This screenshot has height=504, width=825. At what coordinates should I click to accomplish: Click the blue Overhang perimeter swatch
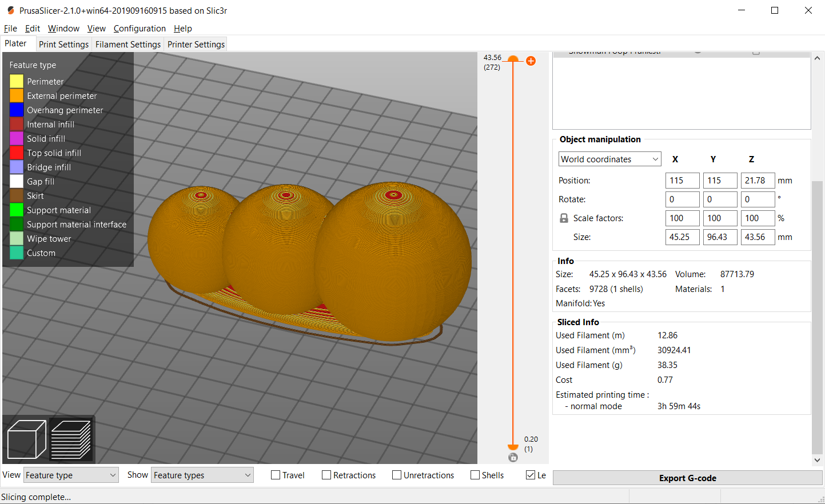tap(17, 110)
